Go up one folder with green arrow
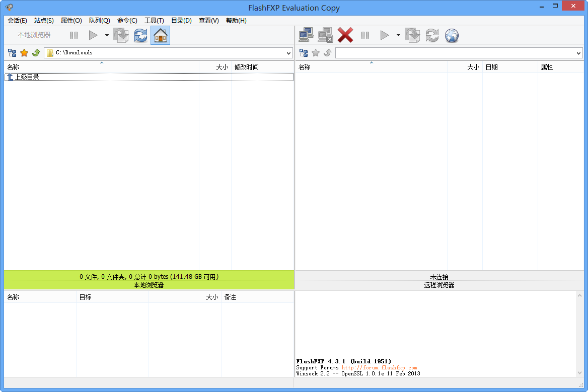 click(x=36, y=53)
